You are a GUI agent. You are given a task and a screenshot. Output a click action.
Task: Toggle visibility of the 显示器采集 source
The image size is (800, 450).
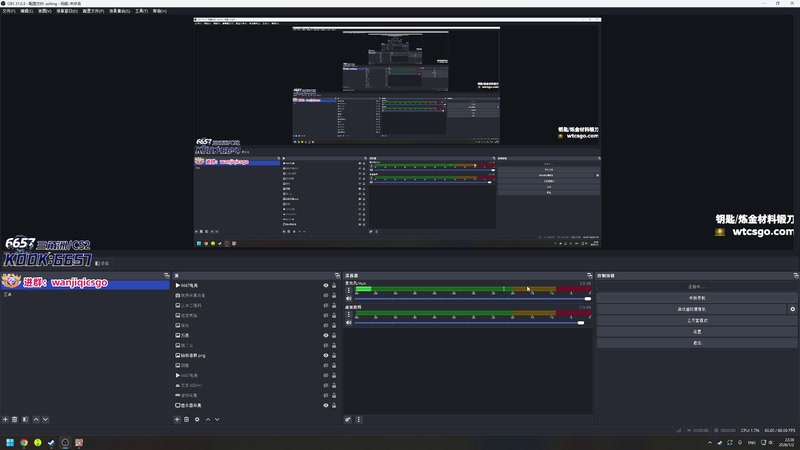pyautogui.click(x=326, y=406)
